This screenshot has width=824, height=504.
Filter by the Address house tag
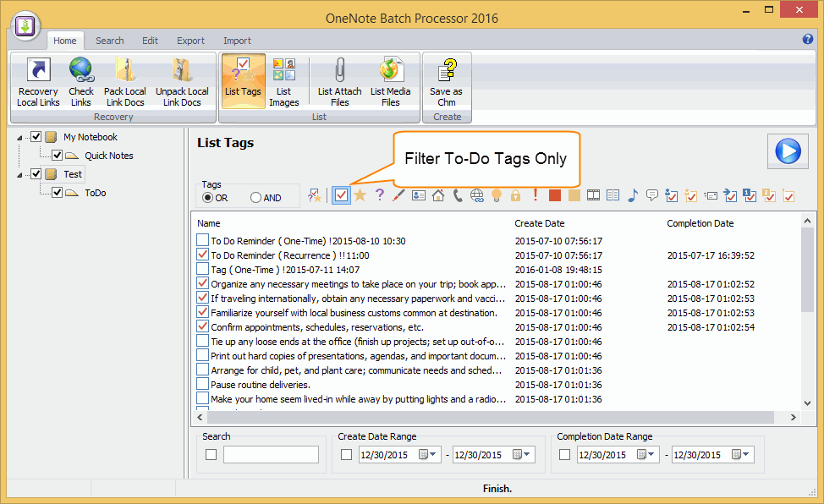click(x=438, y=195)
